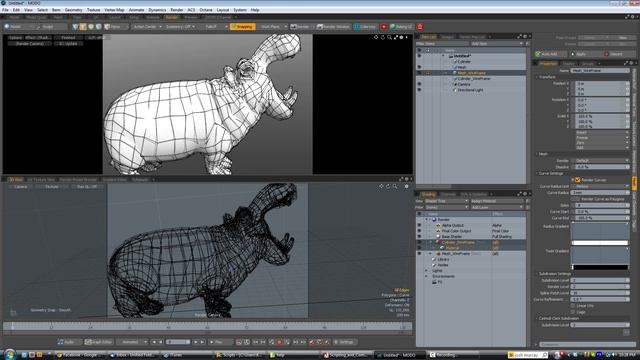Screen dimensions: 640x360
Task: Click the Name field showing Mesh_Wireframe
Action: tap(600, 71)
